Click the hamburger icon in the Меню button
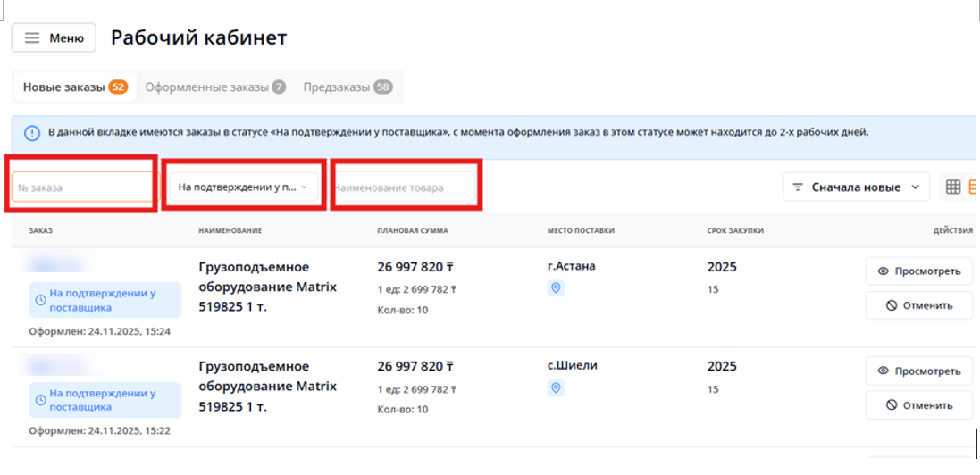Image resolution: width=980 pixels, height=475 pixels. [x=32, y=38]
